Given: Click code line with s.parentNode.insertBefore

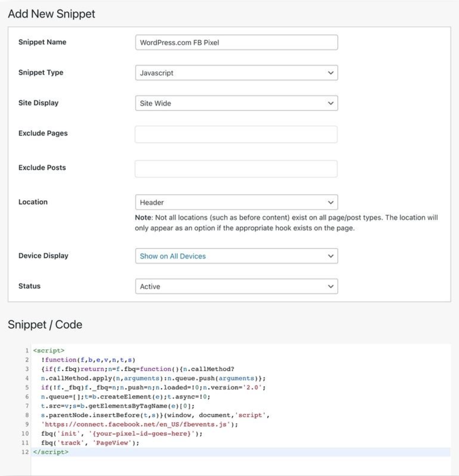Looking at the screenshot, I should (x=155, y=415).
